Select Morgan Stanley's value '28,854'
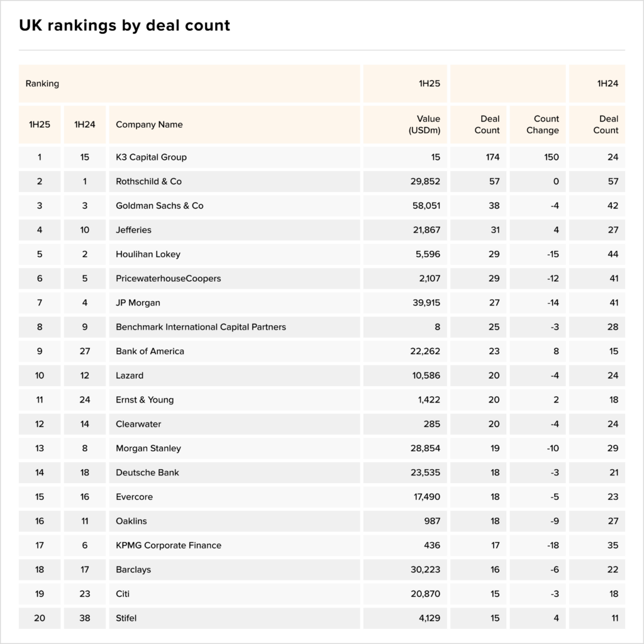Viewport: 644px width, 644px height. coord(425,448)
